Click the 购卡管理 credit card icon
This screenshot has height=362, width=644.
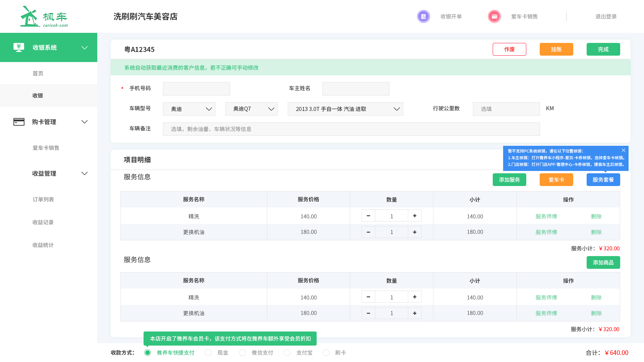[x=19, y=122]
